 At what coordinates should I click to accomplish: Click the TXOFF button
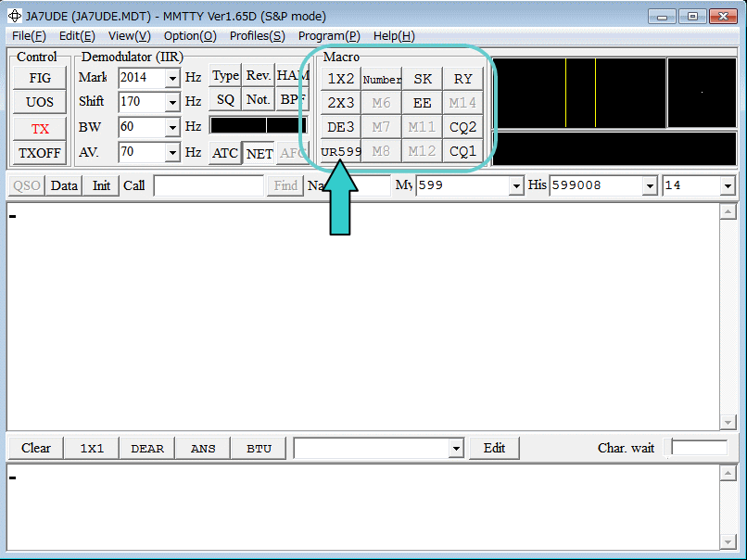pos(40,153)
